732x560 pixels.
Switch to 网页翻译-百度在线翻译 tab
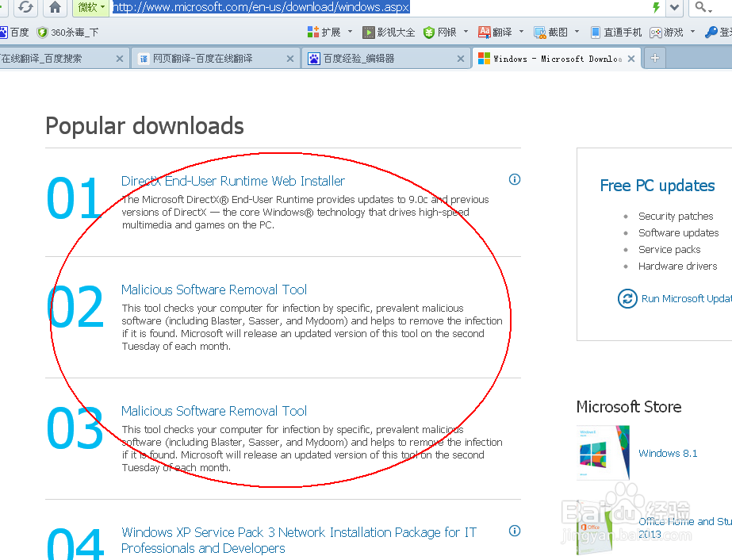pos(215,59)
